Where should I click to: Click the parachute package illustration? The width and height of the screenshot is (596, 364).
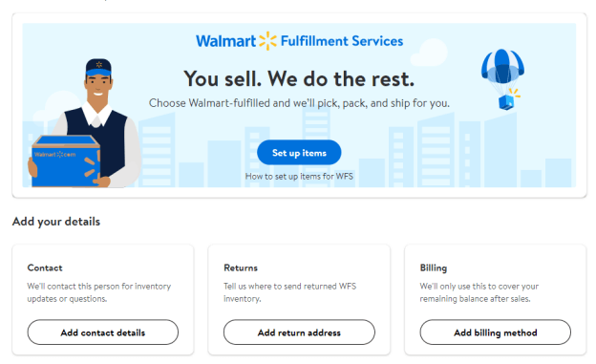pos(502,79)
